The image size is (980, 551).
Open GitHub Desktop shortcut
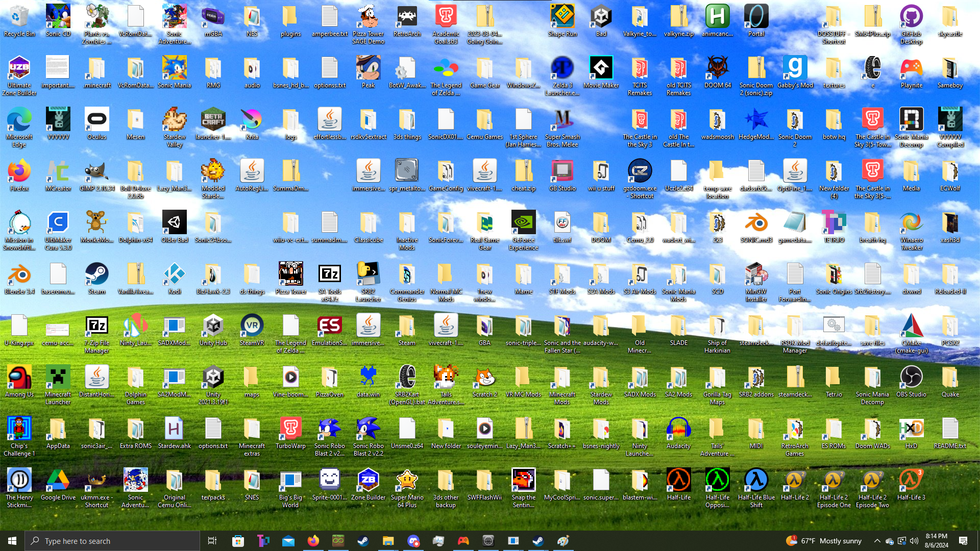[x=912, y=24]
